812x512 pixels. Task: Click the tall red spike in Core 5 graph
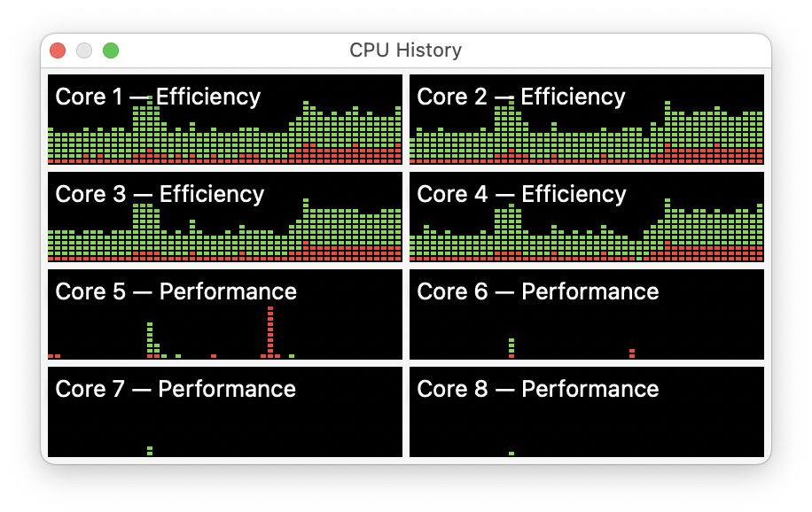coord(271,332)
